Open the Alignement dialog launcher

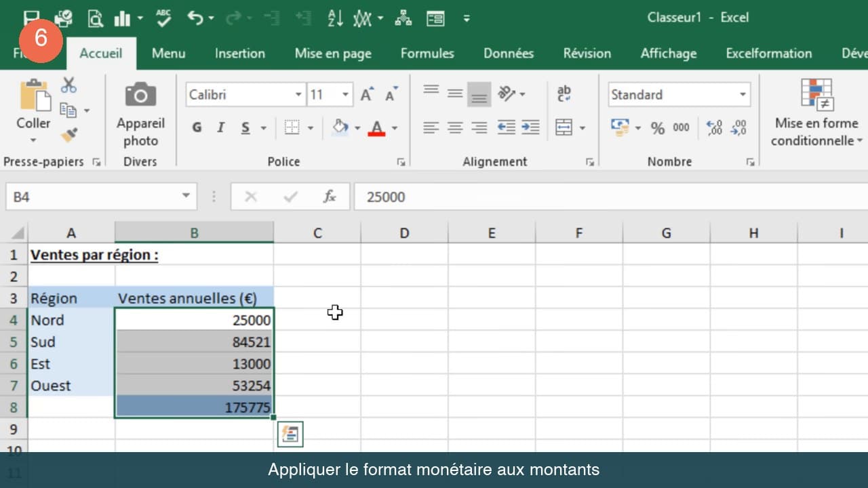coord(590,162)
